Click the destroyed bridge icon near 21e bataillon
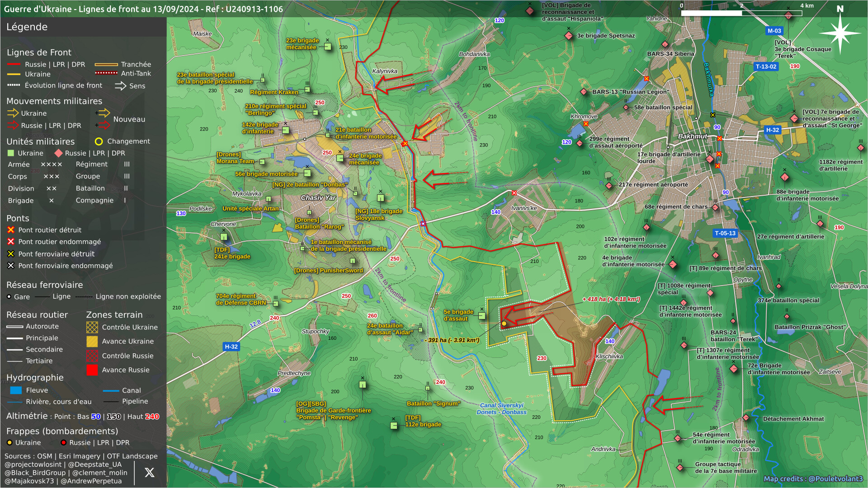This screenshot has width=868, height=488. [405, 144]
